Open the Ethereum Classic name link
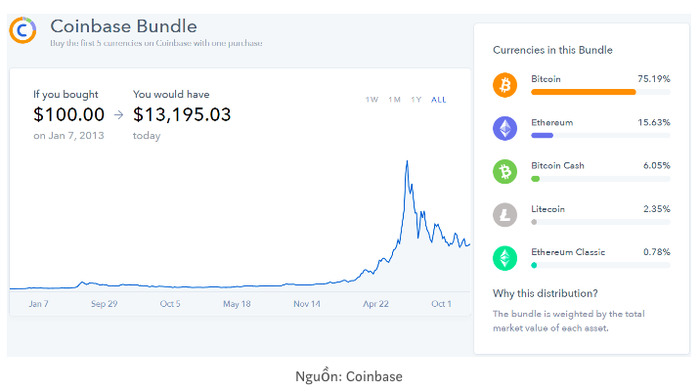 point(568,252)
